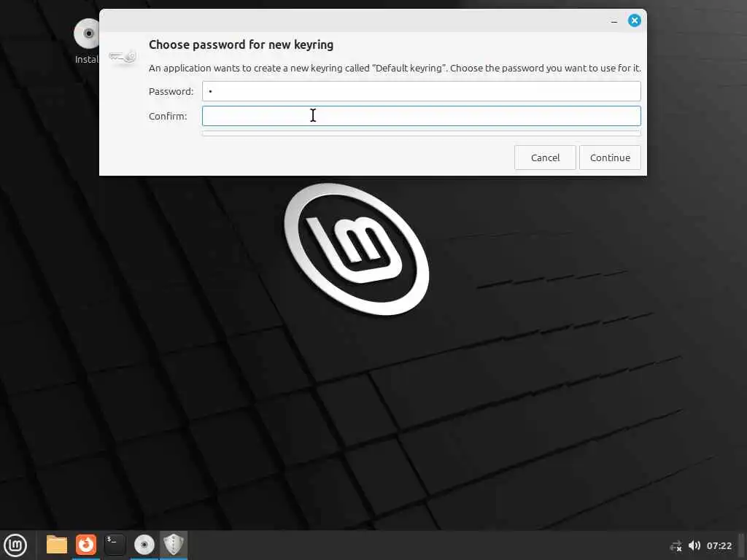The height and width of the screenshot is (560, 747).
Task: Select the shield keyring taskbar item
Action: (174, 544)
